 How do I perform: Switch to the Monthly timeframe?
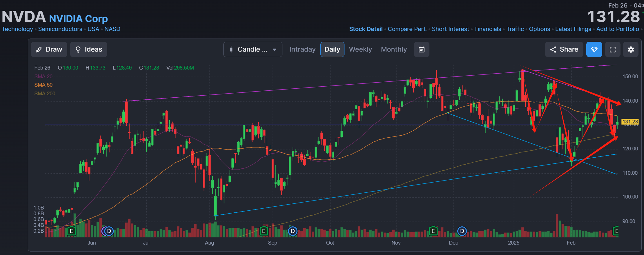[394, 49]
